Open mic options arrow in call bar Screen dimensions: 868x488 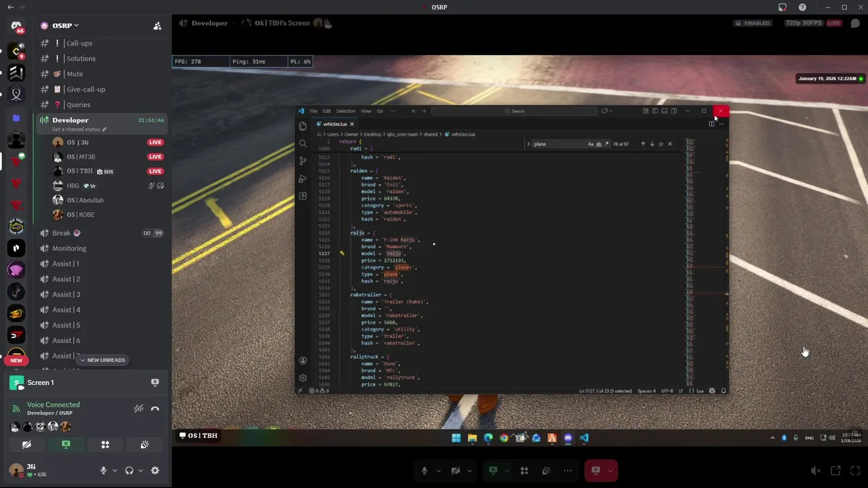pyautogui.click(x=438, y=470)
